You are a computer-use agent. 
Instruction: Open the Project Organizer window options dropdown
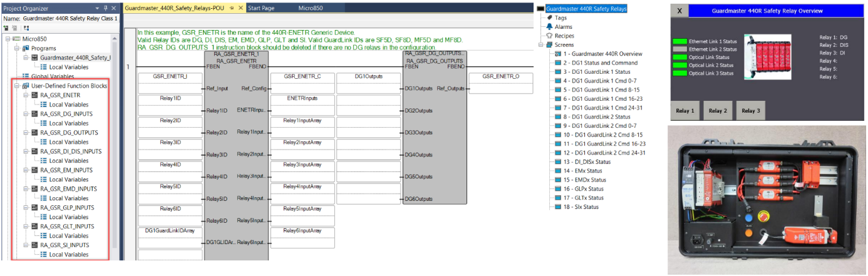[98, 8]
